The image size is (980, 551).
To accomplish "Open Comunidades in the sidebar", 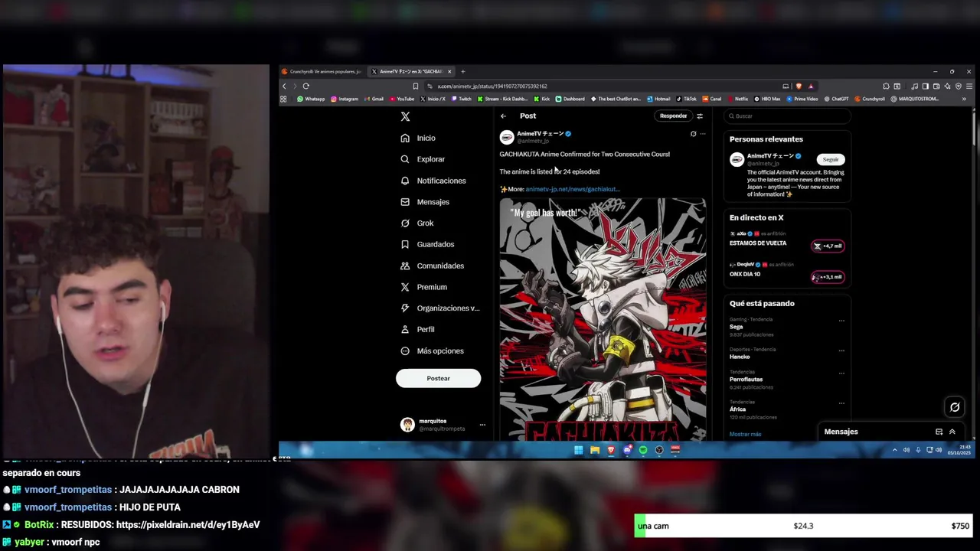I will (433, 266).
